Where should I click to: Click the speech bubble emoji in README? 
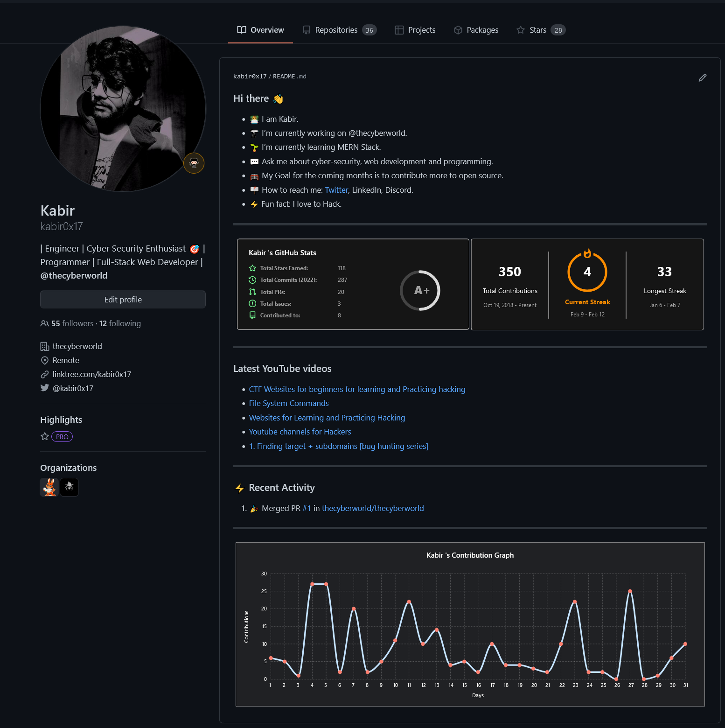click(x=254, y=161)
